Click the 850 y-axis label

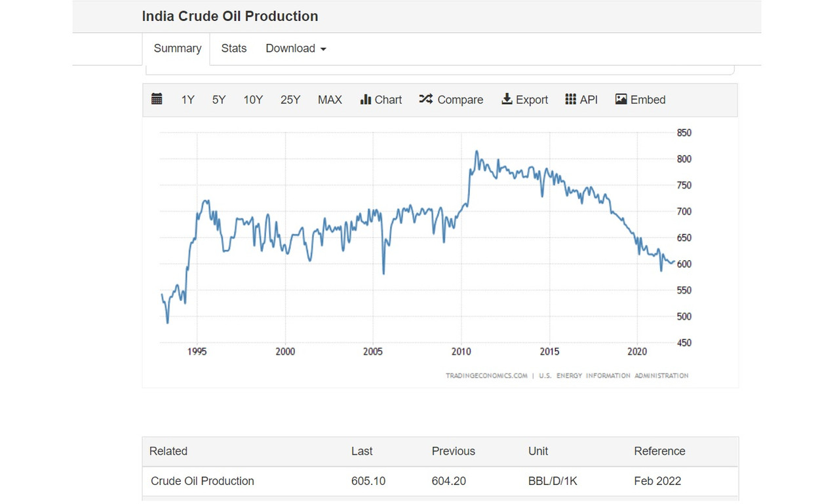click(684, 133)
